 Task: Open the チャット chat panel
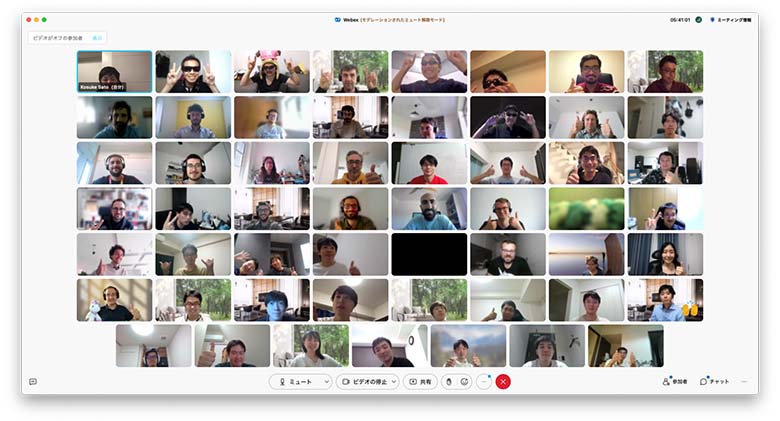point(714,381)
